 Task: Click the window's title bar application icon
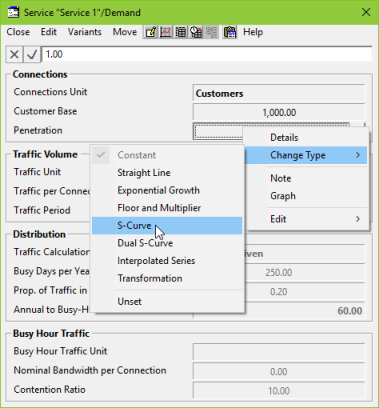(x=14, y=13)
